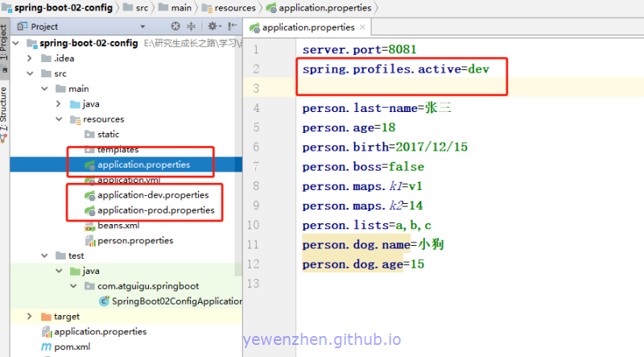644x357 pixels.
Task: Collapse the test folder node
Action: click(x=46, y=255)
